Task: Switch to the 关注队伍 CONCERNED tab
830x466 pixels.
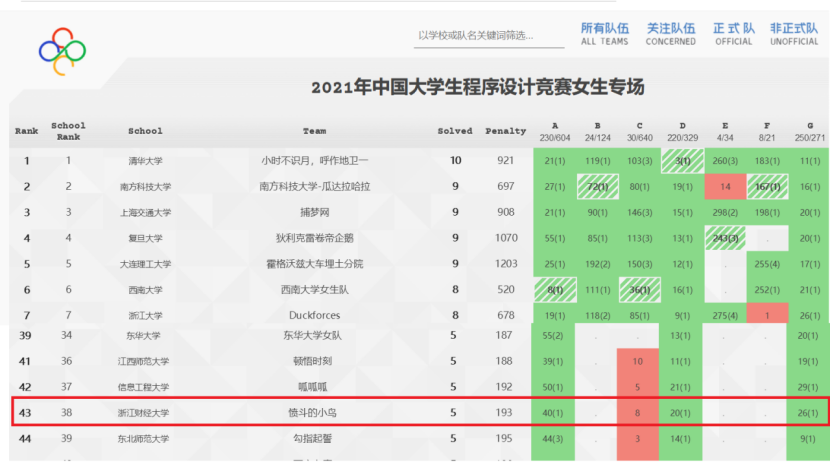Action: click(671, 34)
